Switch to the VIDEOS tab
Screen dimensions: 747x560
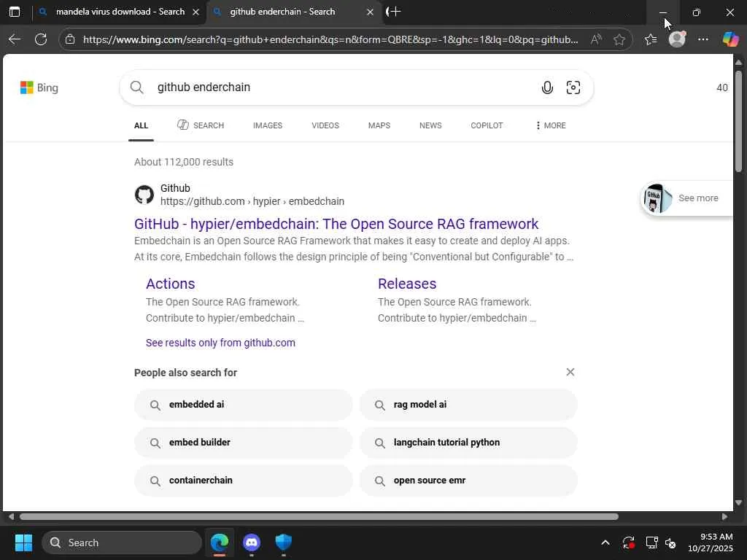click(325, 125)
